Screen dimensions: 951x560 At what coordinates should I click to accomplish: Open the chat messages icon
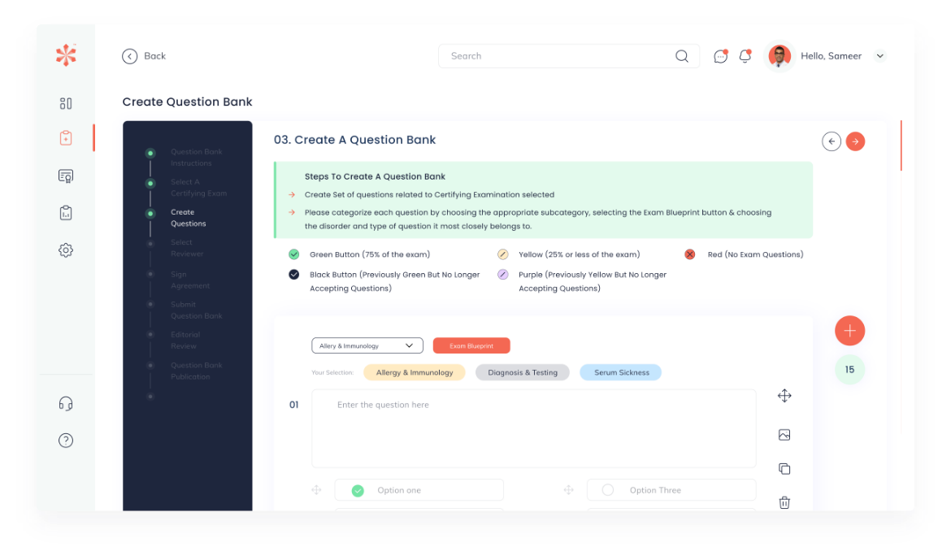click(720, 56)
